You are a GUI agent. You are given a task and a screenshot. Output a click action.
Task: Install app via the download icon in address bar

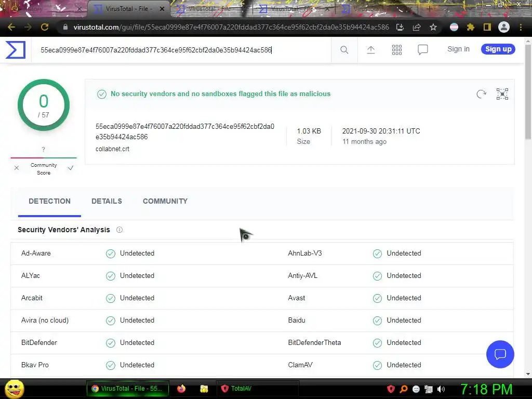click(x=400, y=27)
